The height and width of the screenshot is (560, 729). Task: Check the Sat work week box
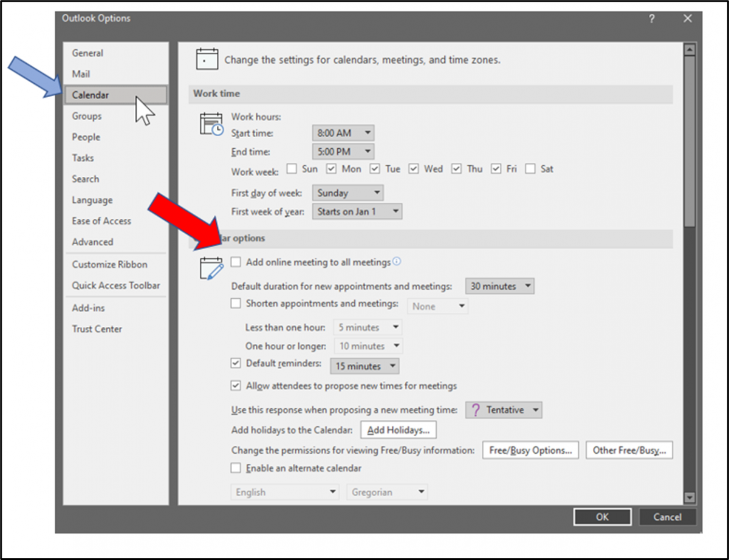click(x=530, y=169)
